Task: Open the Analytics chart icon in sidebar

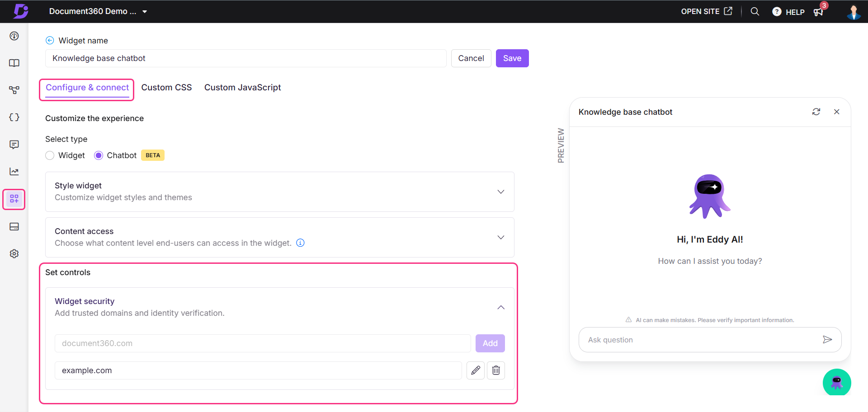Action: tap(14, 172)
